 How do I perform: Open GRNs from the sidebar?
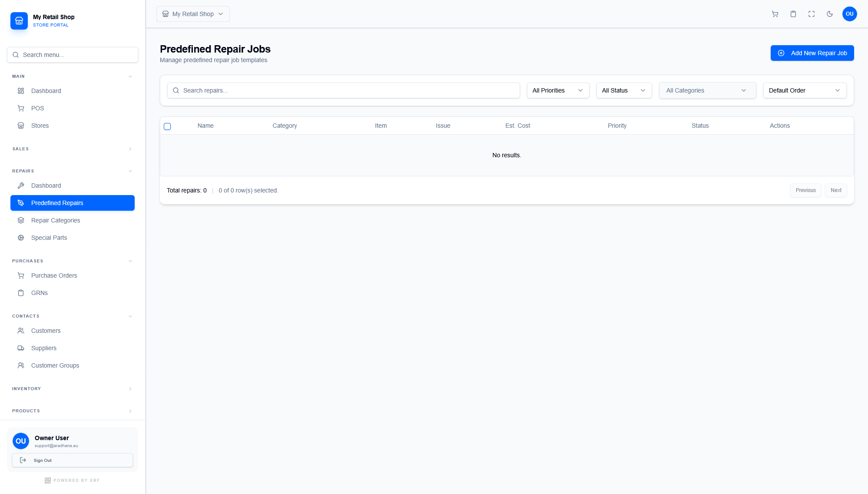tap(72, 293)
